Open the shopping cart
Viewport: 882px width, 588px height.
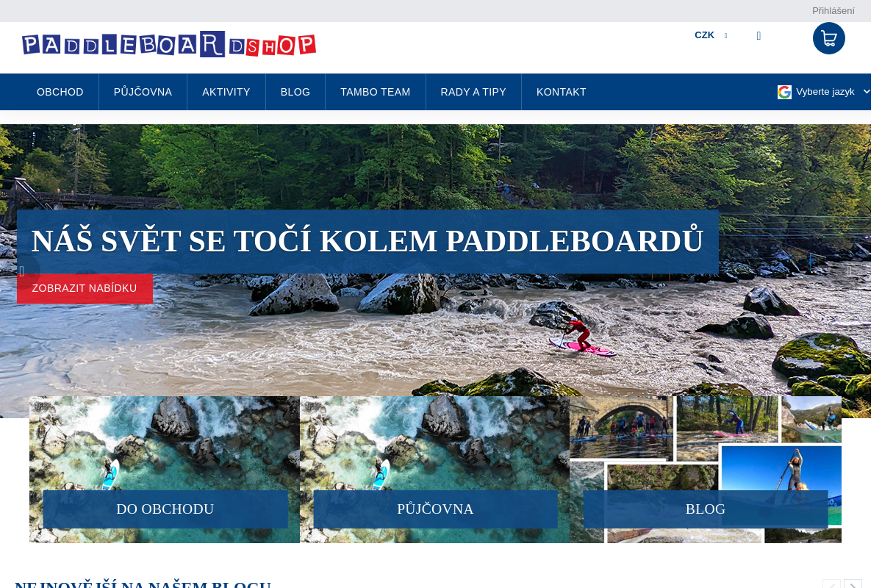828,37
